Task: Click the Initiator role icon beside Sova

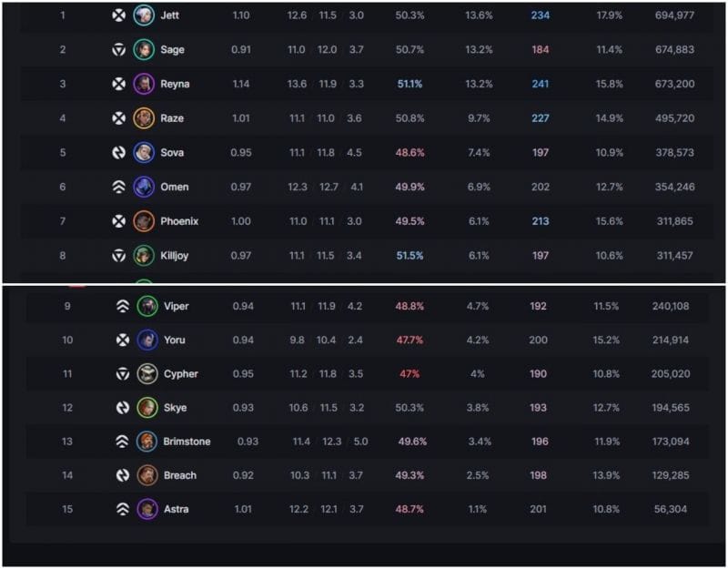Action: click(x=118, y=153)
